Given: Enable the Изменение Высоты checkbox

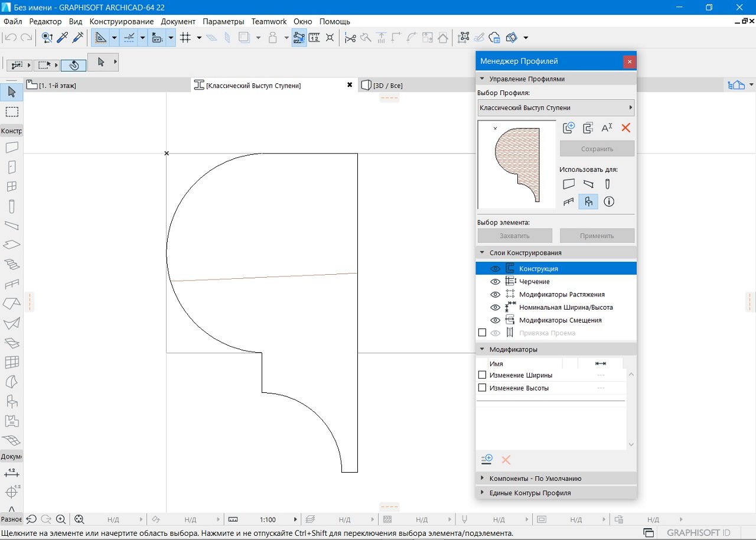Looking at the screenshot, I should point(482,388).
